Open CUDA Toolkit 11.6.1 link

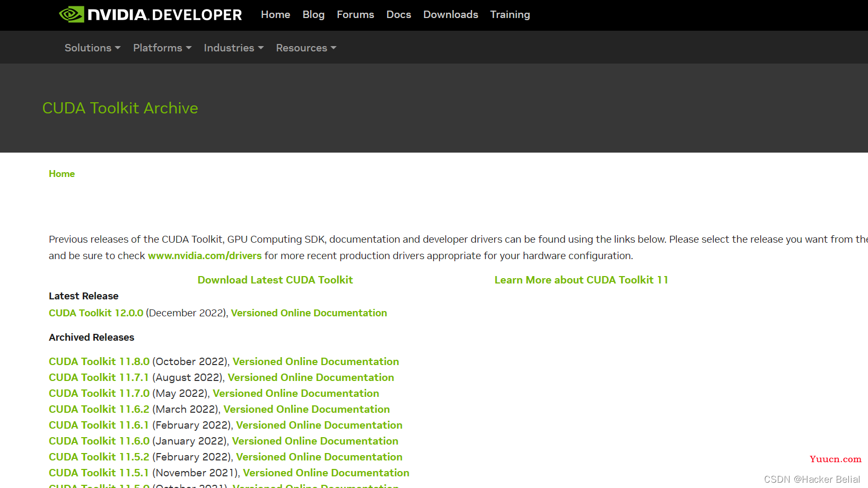pos(99,425)
